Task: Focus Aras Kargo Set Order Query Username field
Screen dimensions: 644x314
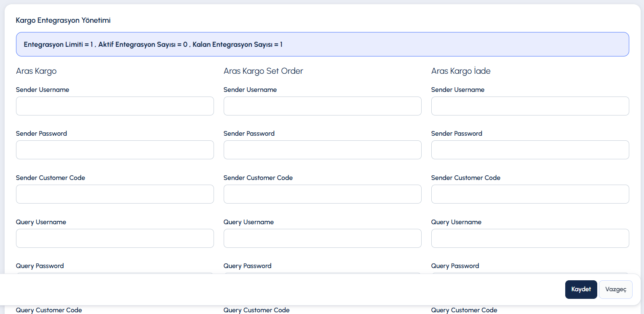Action: pyautogui.click(x=323, y=239)
